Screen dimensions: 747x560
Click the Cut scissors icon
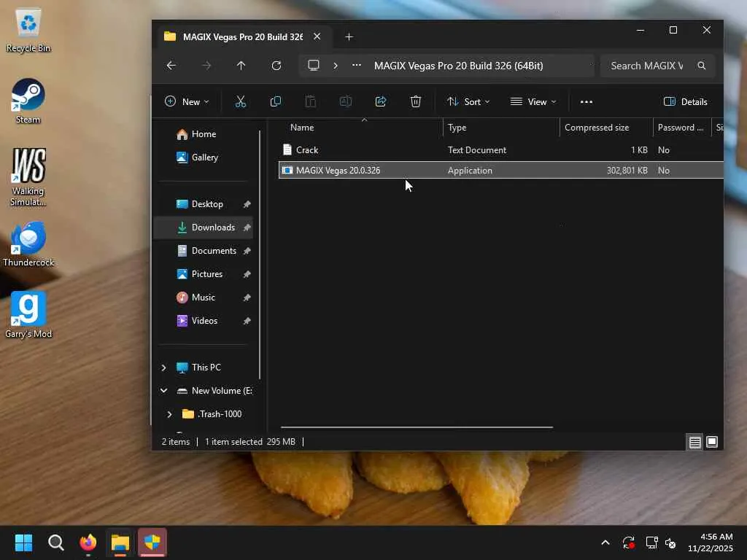pyautogui.click(x=241, y=101)
